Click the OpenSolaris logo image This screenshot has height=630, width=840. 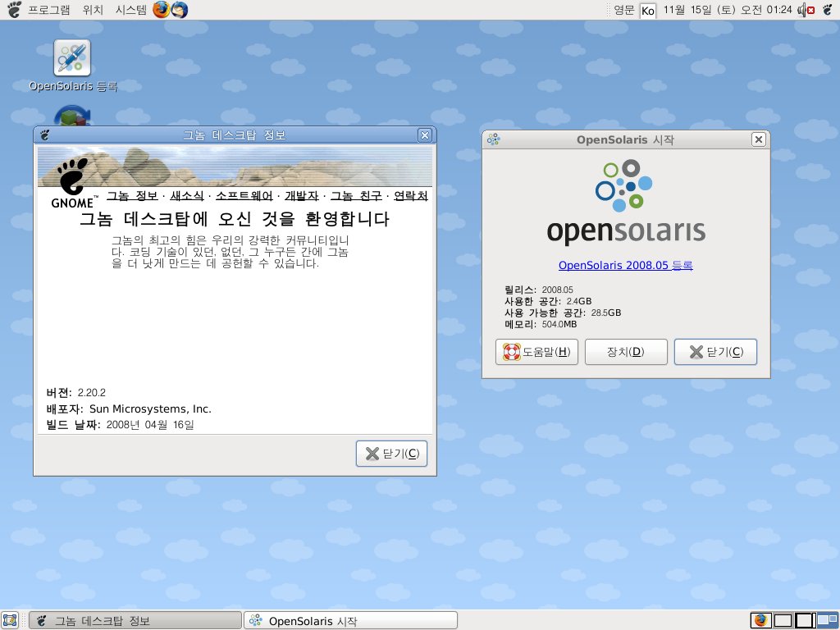(626, 202)
